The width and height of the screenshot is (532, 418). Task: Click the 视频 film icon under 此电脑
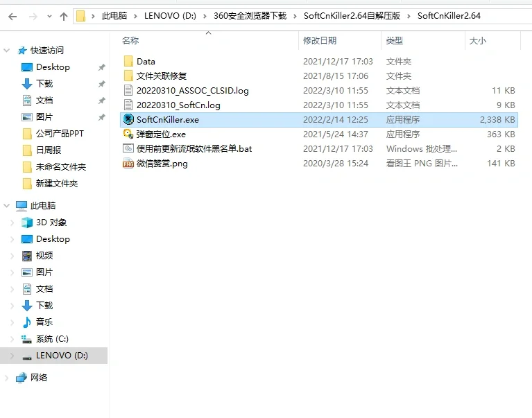coord(27,256)
